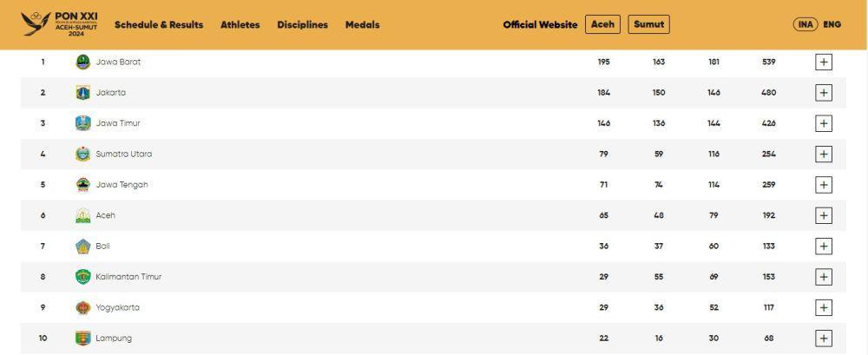Expand the Jawa Barat medal details
This screenshot has height=355, width=868.
point(823,62)
